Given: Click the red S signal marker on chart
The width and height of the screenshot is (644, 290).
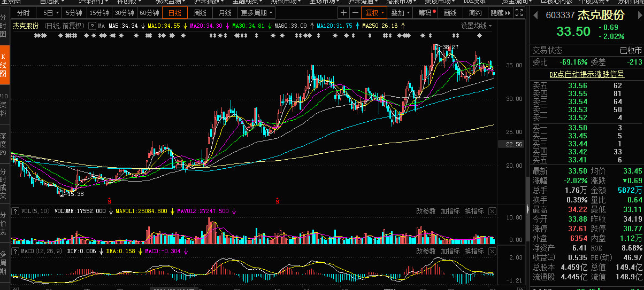Looking at the screenshot, I should (110, 201).
